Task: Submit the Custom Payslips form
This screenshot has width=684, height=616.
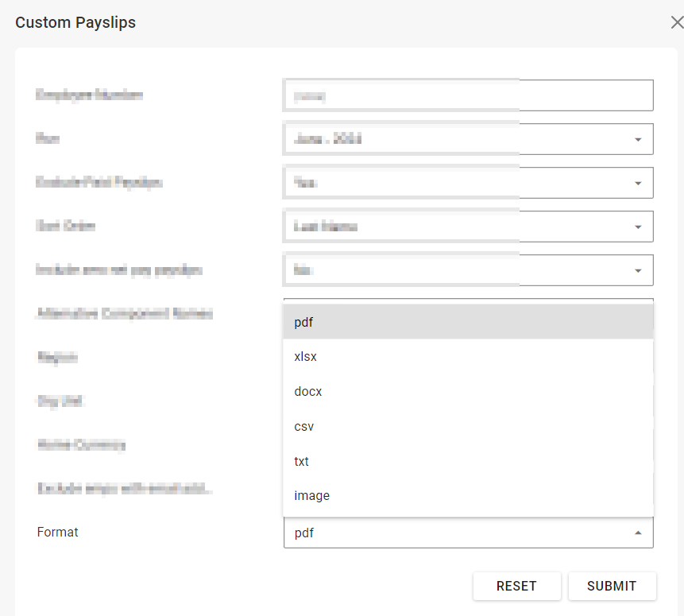Action: [x=612, y=586]
